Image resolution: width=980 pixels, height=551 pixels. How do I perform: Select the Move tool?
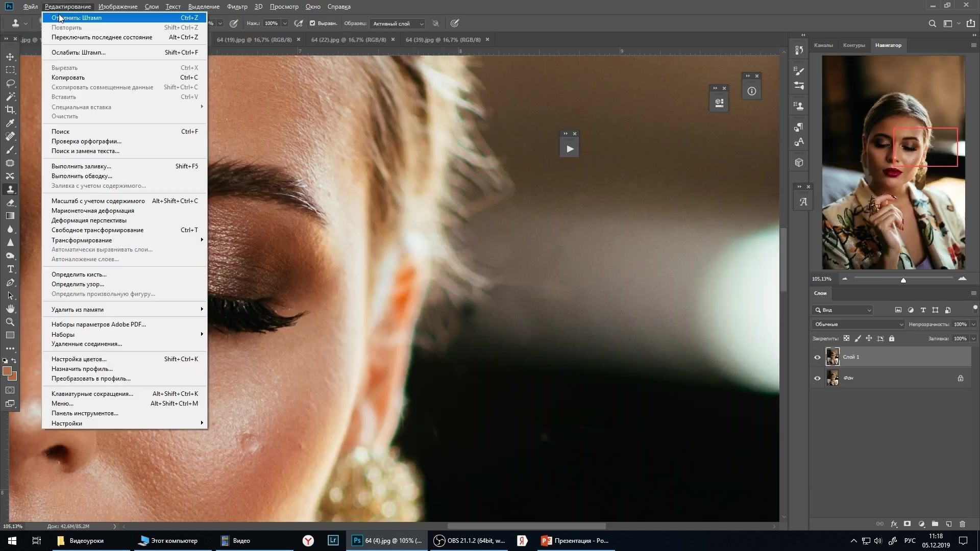(x=10, y=57)
